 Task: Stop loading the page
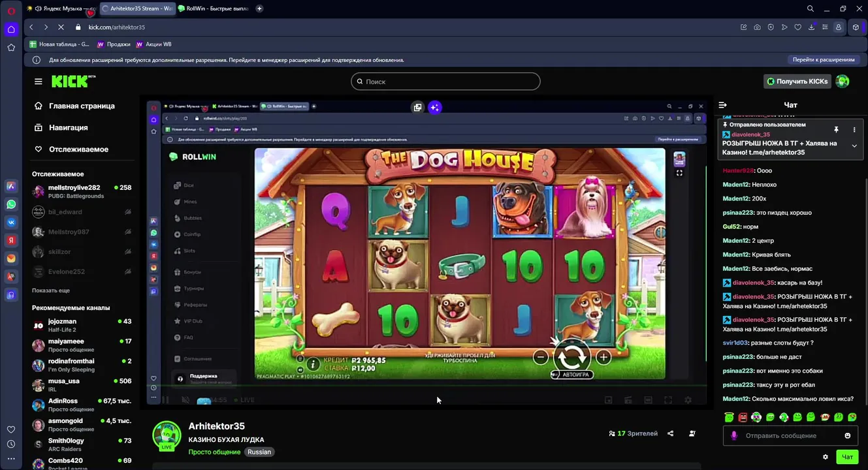[x=60, y=27]
